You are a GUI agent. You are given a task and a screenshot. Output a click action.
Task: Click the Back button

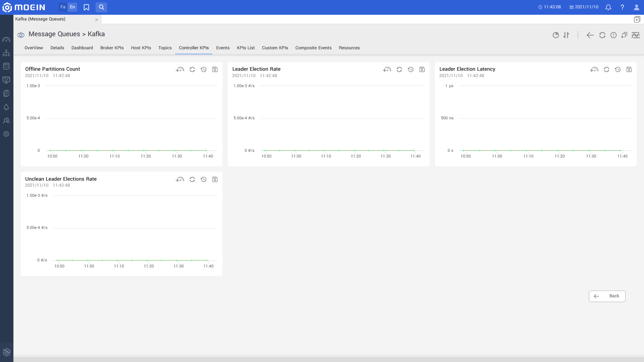607,296
